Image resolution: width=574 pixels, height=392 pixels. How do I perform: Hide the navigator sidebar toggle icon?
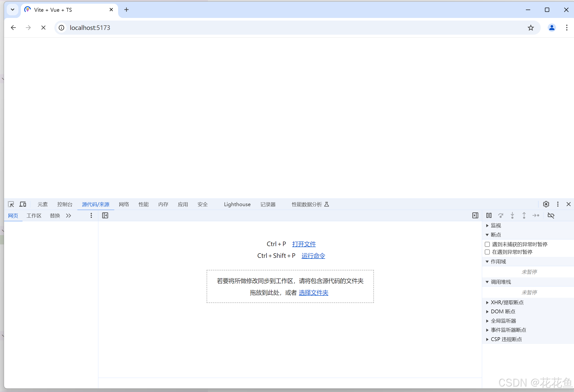tap(105, 215)
